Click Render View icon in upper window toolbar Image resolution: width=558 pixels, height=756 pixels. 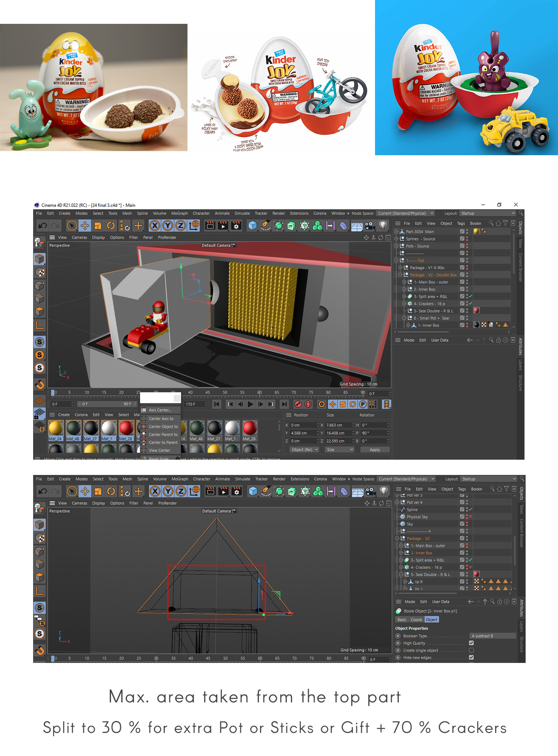click(210, 226)
